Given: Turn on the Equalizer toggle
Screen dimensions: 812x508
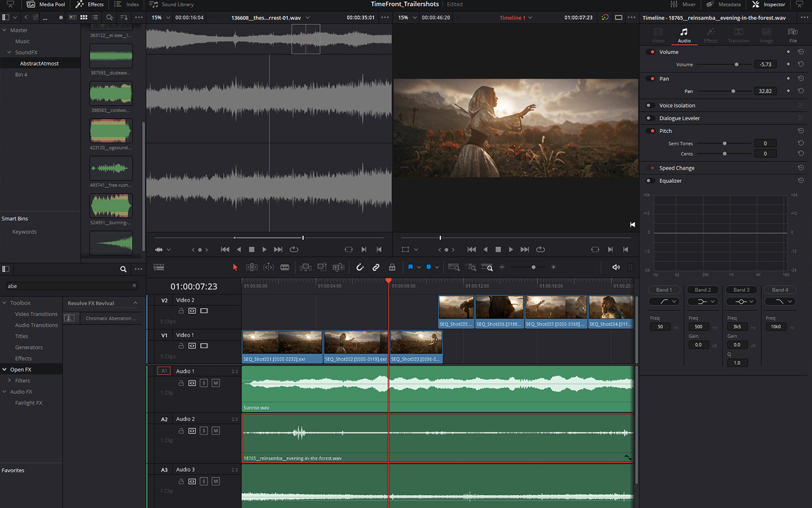Looking at the screenshot, I should coord(649,181).
